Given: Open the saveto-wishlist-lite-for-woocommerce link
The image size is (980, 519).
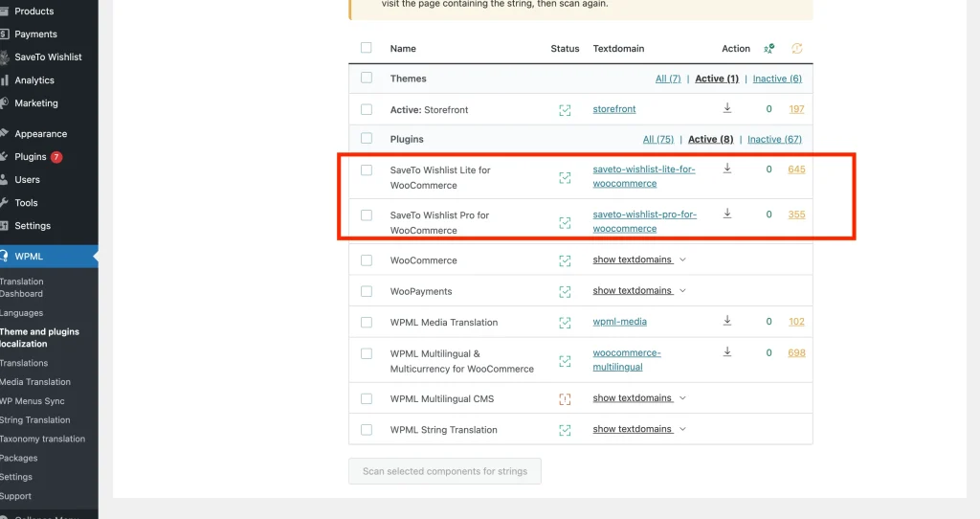Looking at the screenshot, I should coord(644,176).
